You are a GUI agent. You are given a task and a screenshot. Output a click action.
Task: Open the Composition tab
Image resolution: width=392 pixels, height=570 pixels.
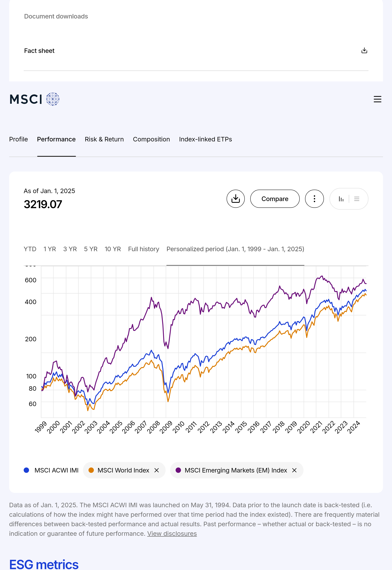151,139
